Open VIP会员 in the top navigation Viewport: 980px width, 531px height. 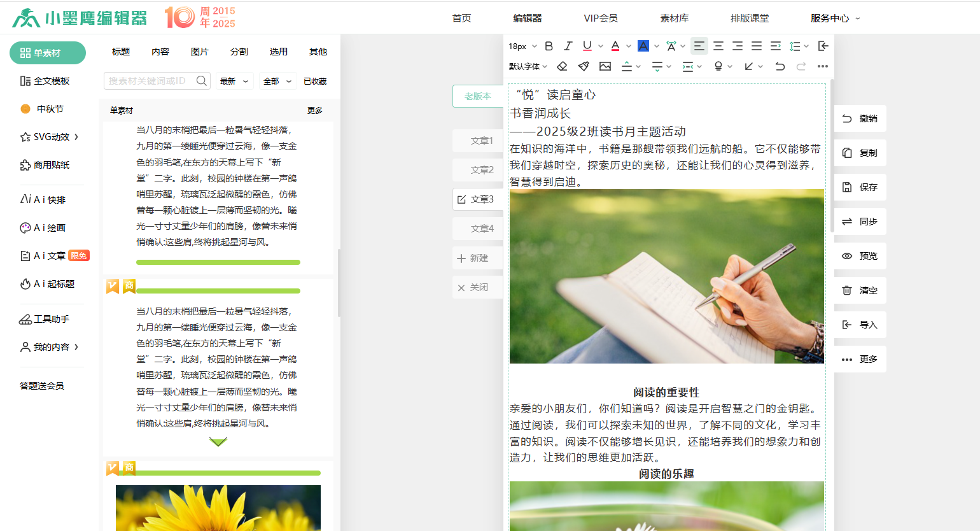click(x=601, y=18)
